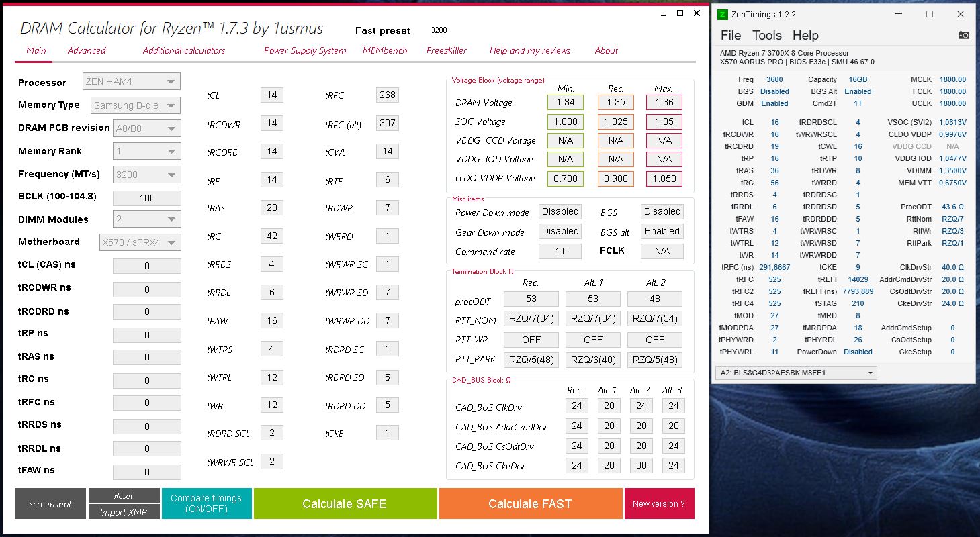Select the tRFC (alt) value 307
The image size is (980, 537).
point(388,123)
